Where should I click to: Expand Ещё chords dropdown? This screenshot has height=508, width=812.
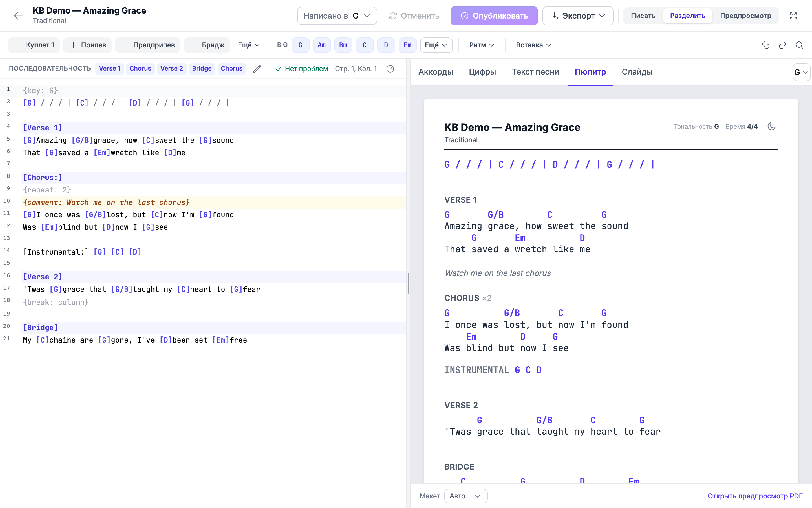click(x=436, y=45)
